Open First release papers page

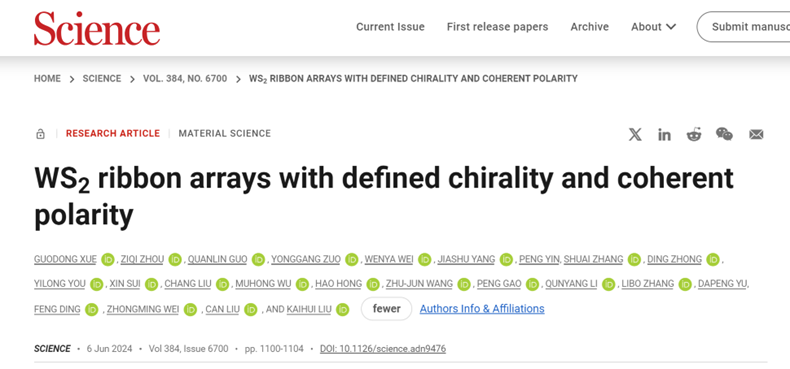[x=497, y=27]
